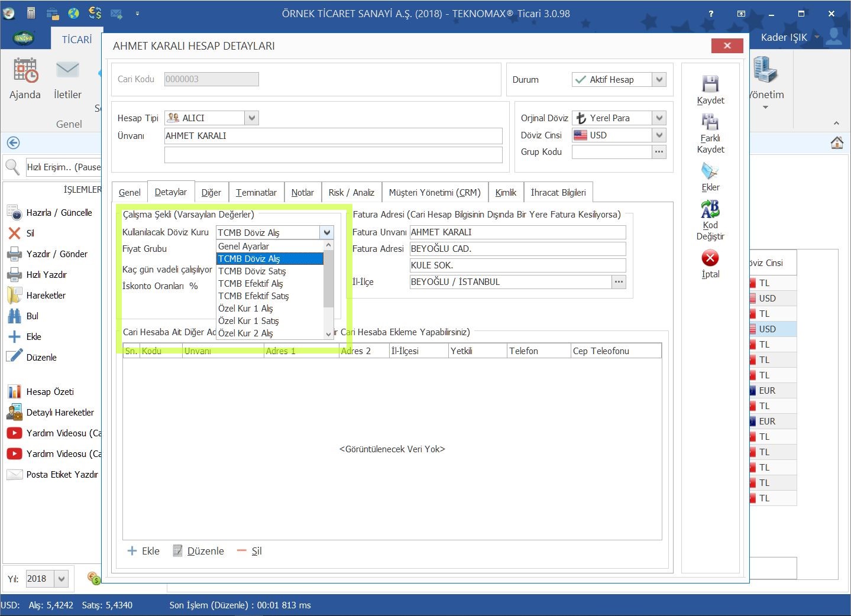
Task: Click the Fatura Unvanı input field
Action: pos(517,232)
